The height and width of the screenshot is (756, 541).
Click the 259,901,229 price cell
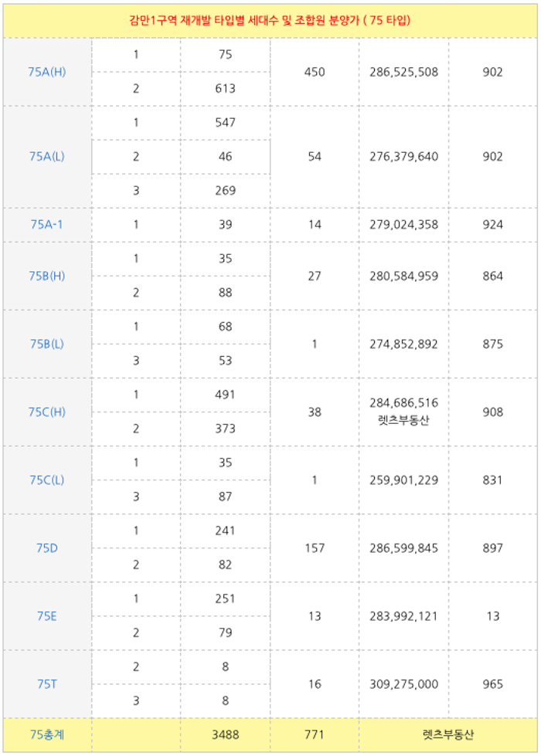[404, 480]
